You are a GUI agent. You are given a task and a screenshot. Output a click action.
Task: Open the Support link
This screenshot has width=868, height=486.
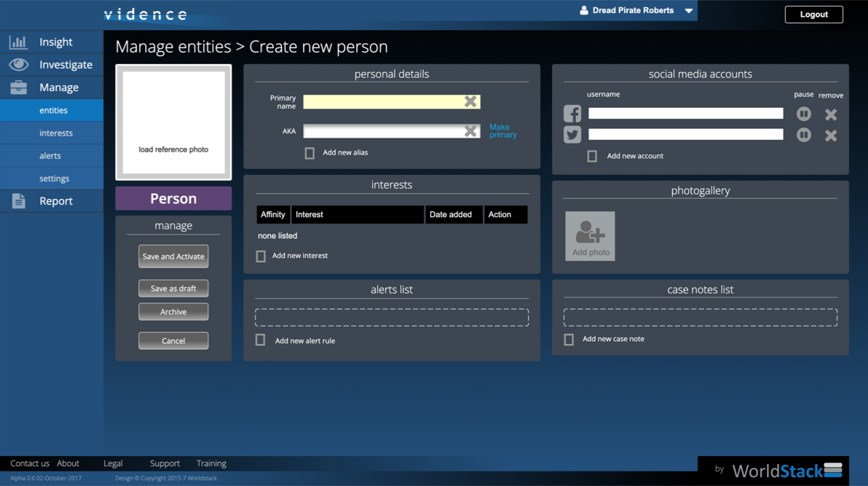(x=165, y=463)
